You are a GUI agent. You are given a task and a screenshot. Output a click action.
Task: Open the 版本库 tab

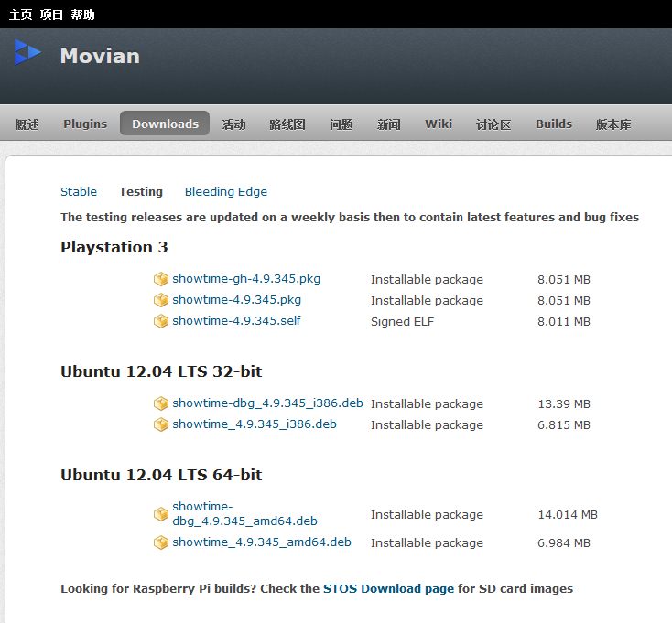[613, 124]
